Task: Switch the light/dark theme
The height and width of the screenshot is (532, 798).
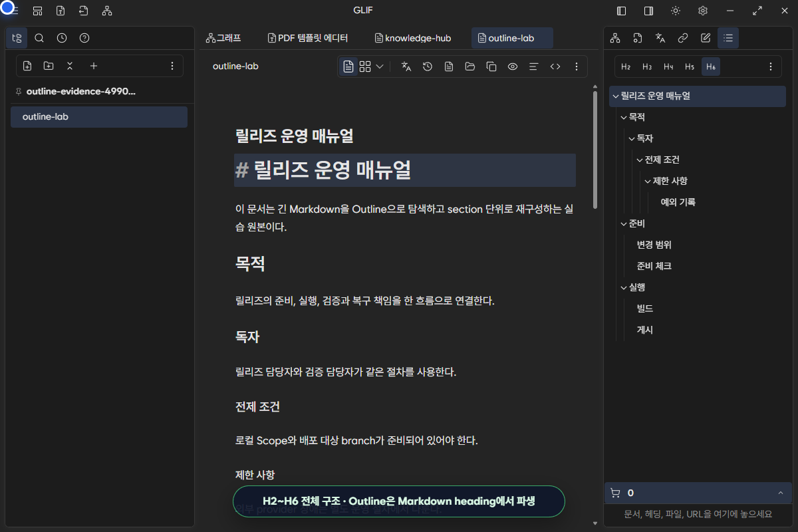Action: point(676,11)
